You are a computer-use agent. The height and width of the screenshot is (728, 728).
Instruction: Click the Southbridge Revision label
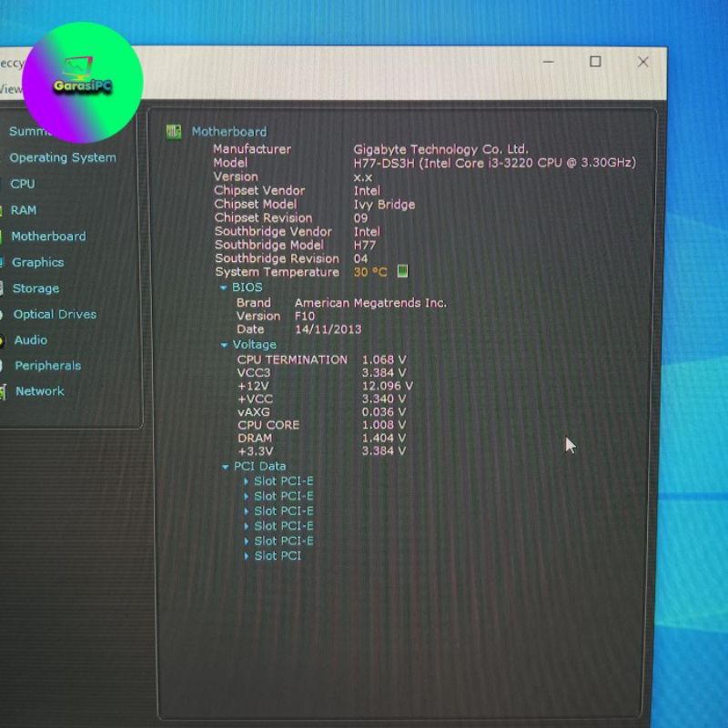(x=278, y=258)
